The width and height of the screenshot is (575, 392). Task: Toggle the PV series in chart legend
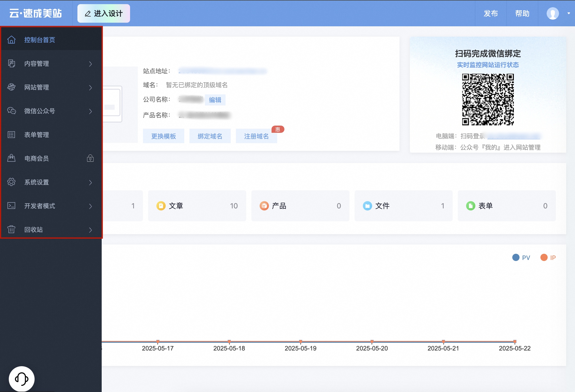(521, 257)
